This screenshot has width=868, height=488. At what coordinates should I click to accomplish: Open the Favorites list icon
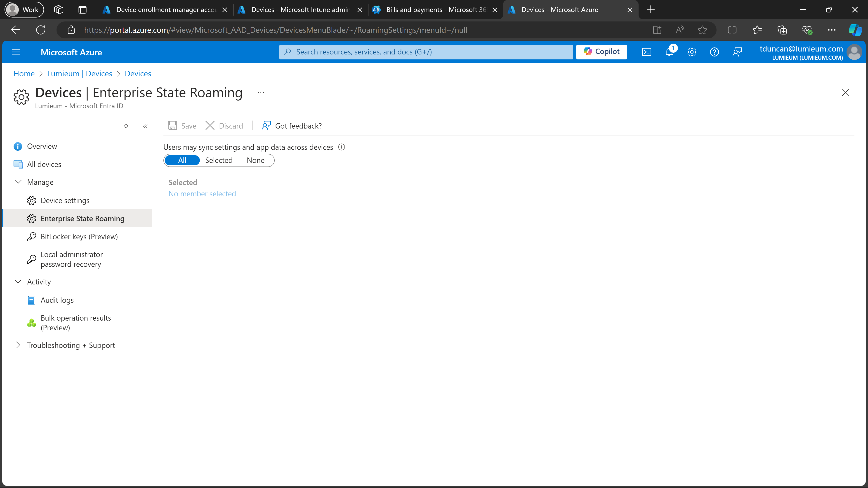point(757,30)
